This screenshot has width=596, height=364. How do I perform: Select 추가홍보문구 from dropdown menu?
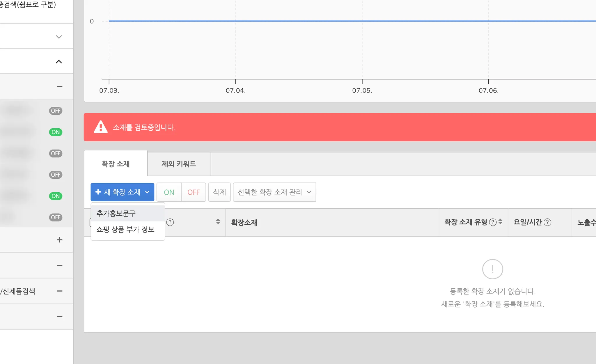116,213
